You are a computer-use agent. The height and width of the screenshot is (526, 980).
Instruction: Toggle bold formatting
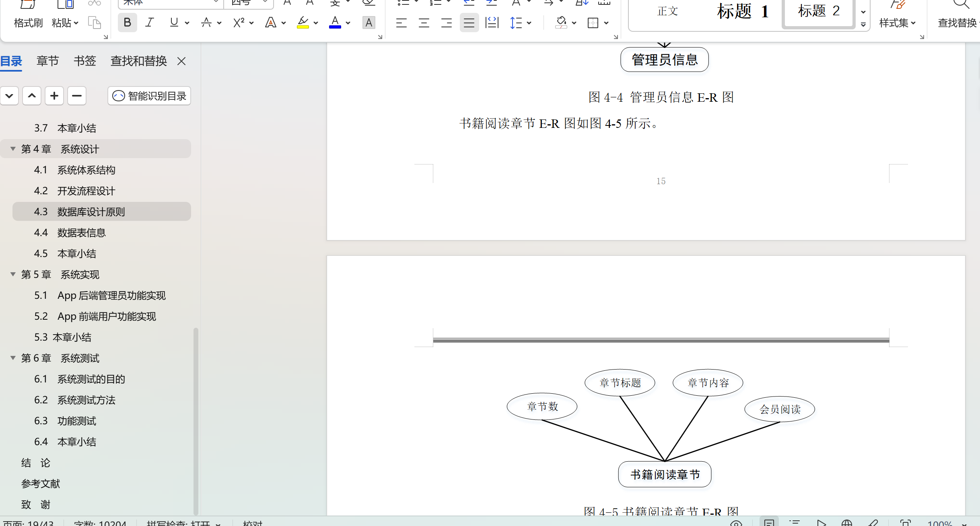(127, 23)
